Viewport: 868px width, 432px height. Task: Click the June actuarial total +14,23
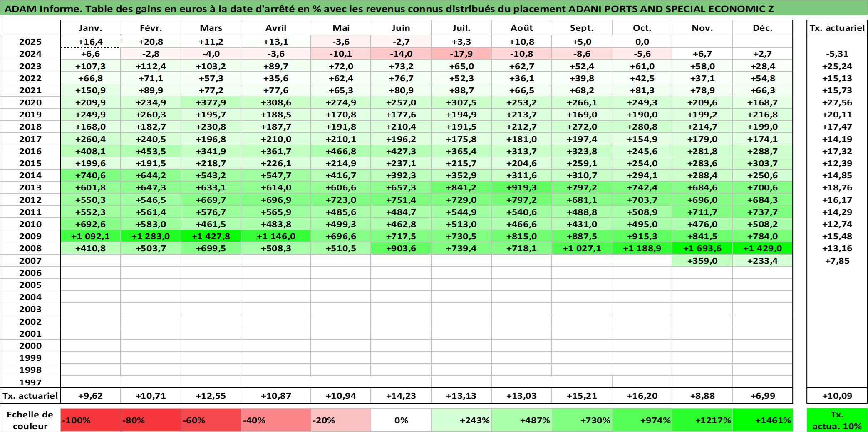(401, 396)
